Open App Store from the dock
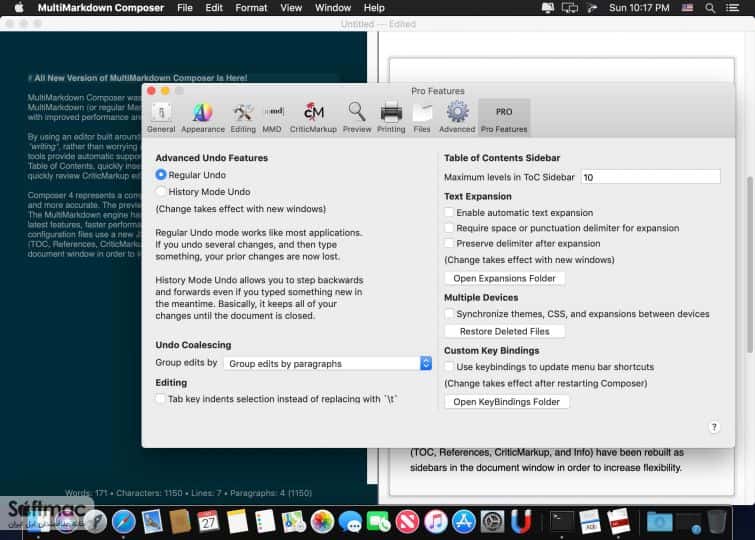Viewport: 755px width, 540px height. (x=464, y=522)
